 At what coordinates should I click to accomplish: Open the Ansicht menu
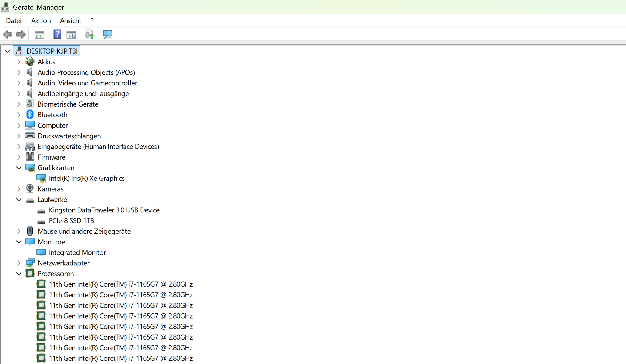pos(71,21)
